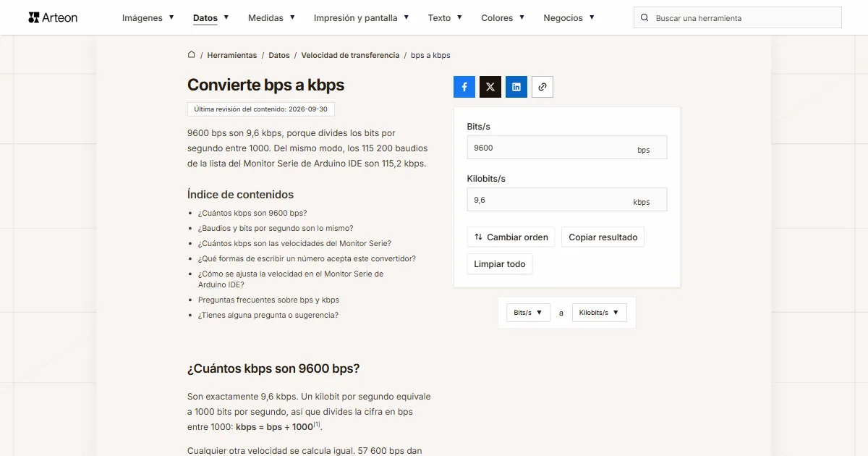The height and width of the screenshot is (456, 868).
Task: Click the bps a kbps breadcrumb text
Action: (x=430, y=55)
